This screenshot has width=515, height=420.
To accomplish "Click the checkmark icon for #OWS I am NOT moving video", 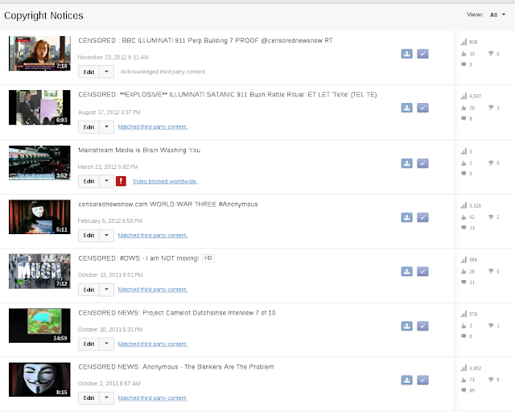I will [x=422, y=272].
